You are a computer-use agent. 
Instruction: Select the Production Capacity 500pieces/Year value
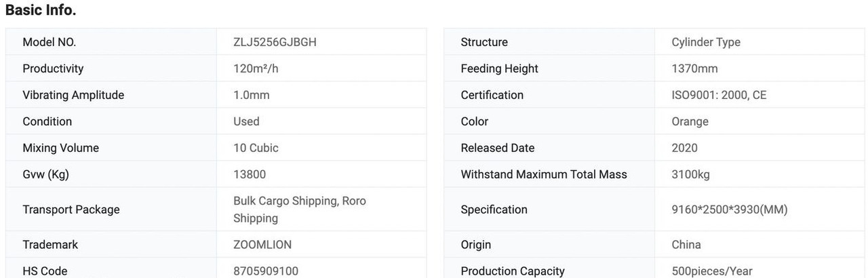click(x=712, y=271)
